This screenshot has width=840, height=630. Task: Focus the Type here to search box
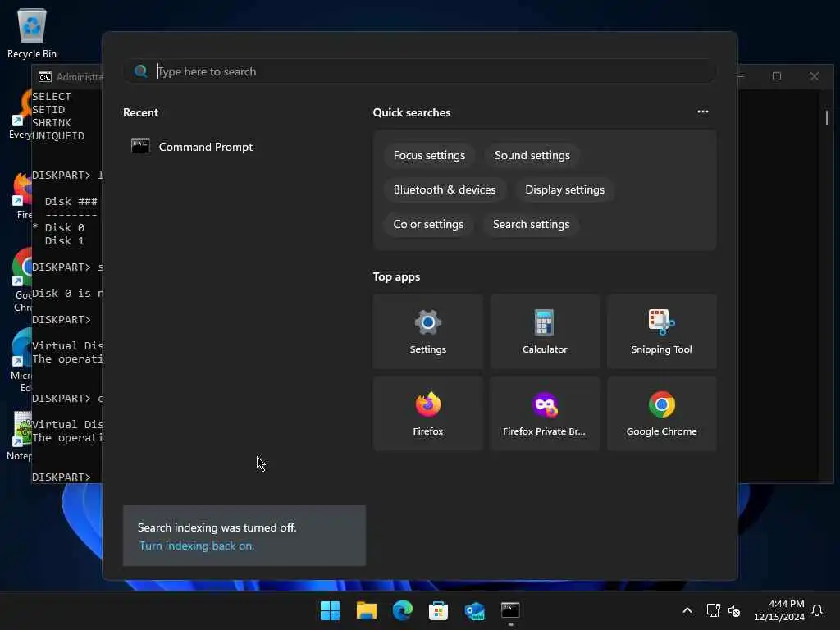(420, 71)
